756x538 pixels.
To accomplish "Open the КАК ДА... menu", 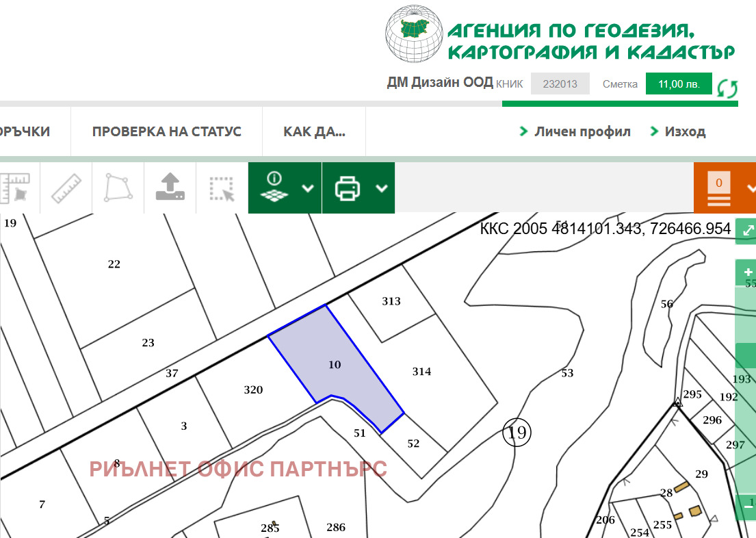I will click(314, 131).
